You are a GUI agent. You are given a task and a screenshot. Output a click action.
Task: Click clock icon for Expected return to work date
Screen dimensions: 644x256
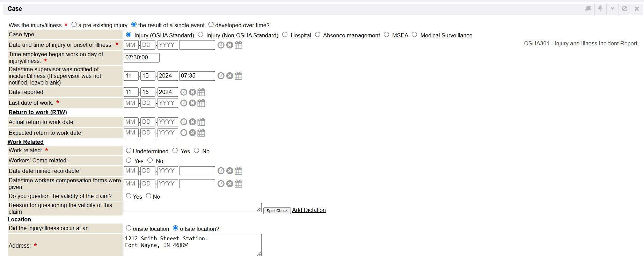(x=184, y=133)
